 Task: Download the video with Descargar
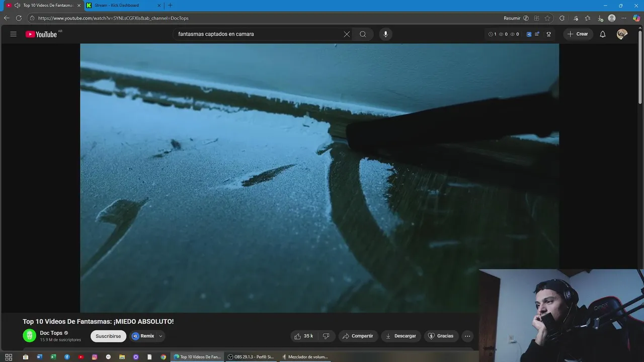(x=401, y=336)
